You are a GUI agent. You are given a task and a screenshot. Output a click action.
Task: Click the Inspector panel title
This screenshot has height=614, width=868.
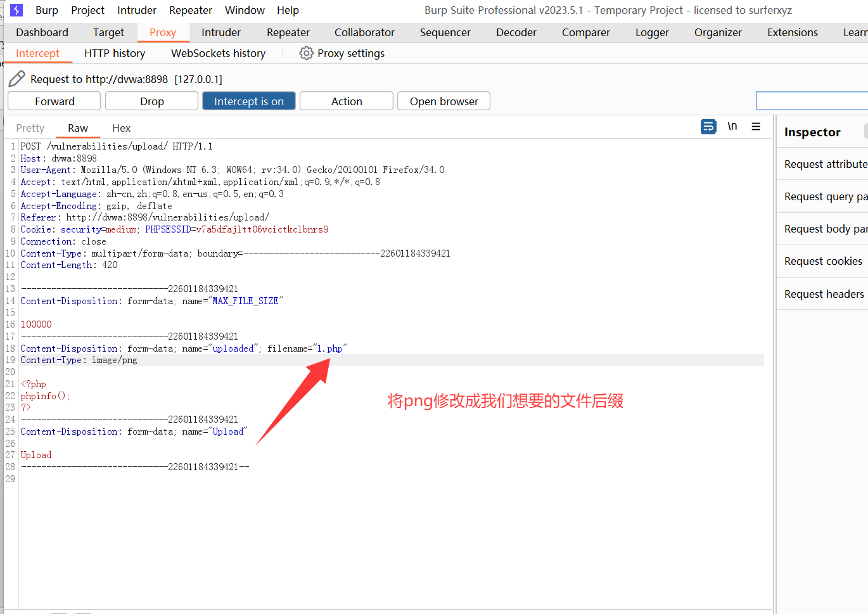(x=812, y=132)
